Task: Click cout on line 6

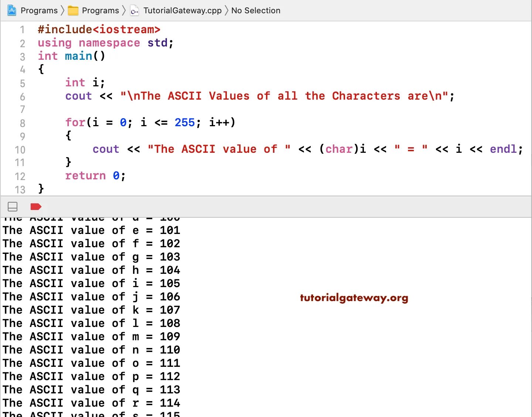Action: pos(78,96)
